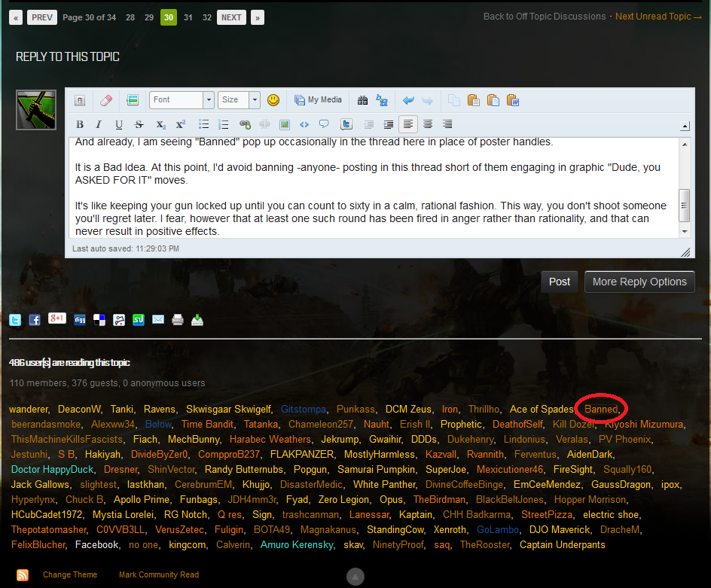The image size is (711, 588).
Task: Toggle editor source mode button
Action: pyautogui.click(x=80, y=100)
